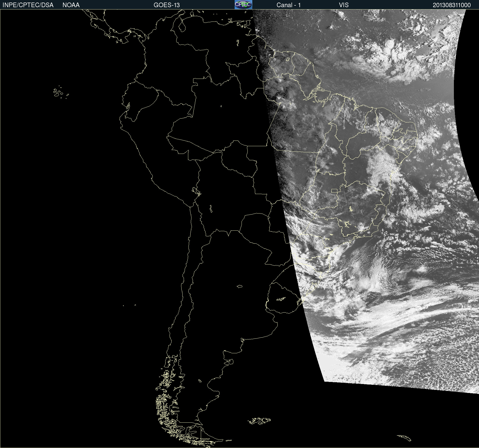Click the NOAA label in the header
Viewport: 479px width, 448px height.
point(71,5)
